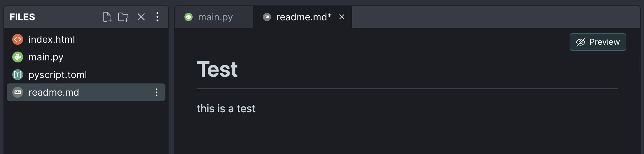Click the markdown icon beside readme.md
The image size is (644, 154).
click(18, 92)
